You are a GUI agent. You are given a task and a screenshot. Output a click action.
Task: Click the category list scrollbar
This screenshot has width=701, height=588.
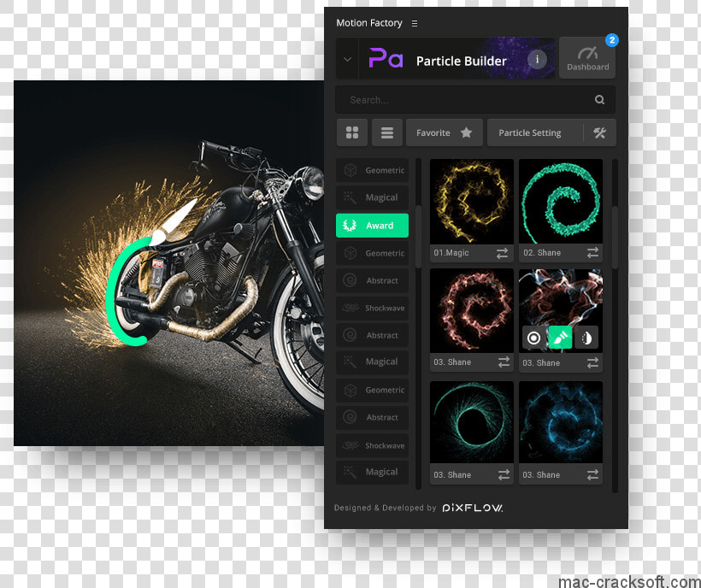[x=418, y=237]
